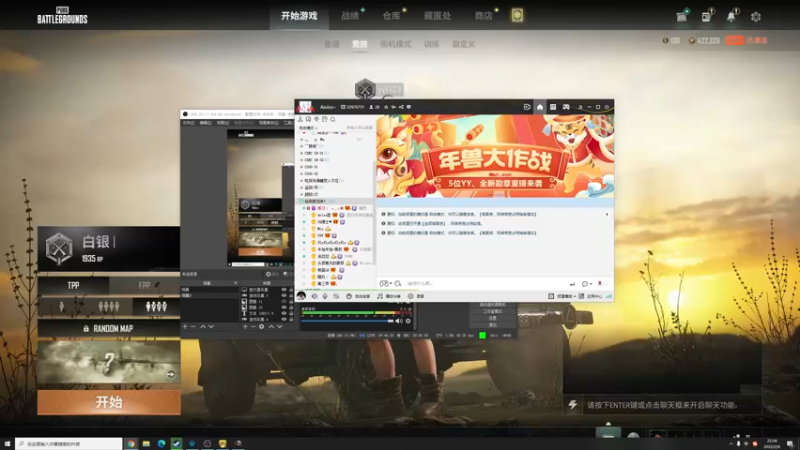Click the yellow pass icon beside 商店

click(517, 15)
